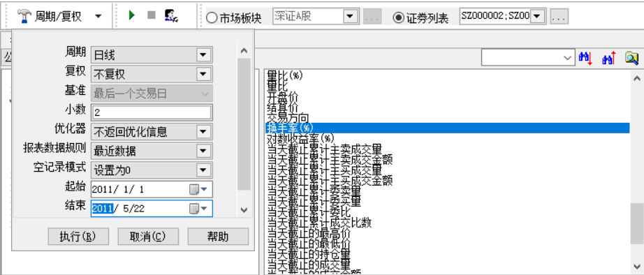Open the 复权 dropdown showing 不复权
Screen dimensions: 644x275
click(x=203, y=74)
